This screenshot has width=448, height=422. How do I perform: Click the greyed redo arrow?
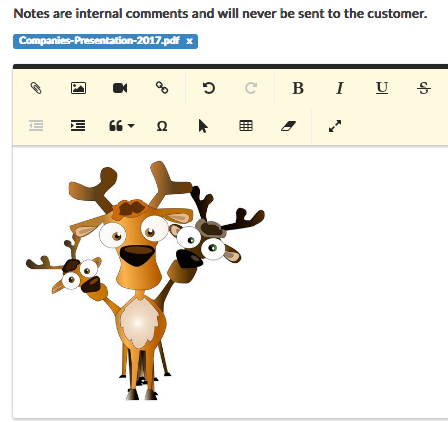[x=251, y=88]
